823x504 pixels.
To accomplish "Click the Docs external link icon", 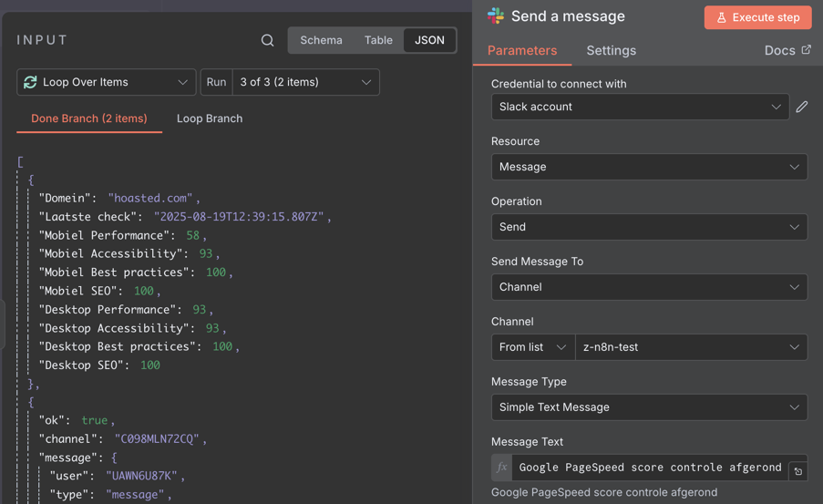I will 807,49.
